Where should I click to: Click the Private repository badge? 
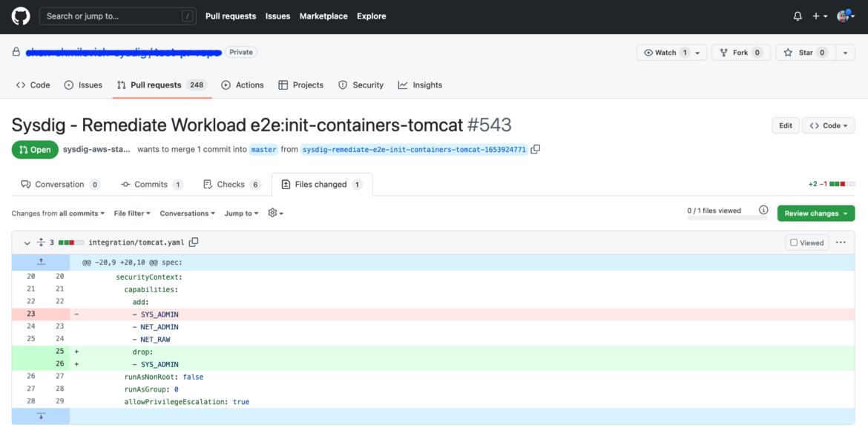241,52
